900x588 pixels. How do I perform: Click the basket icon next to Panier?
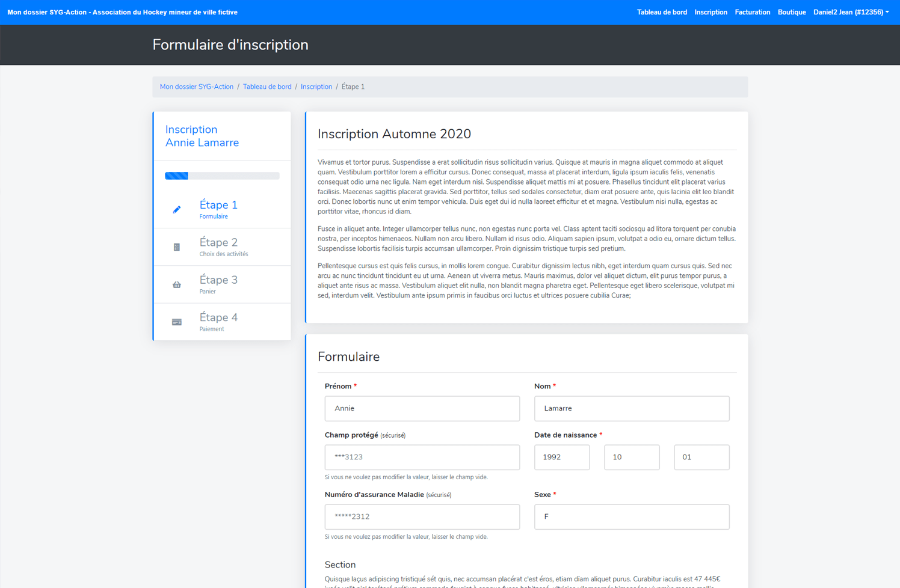click(x=176, y=284)
